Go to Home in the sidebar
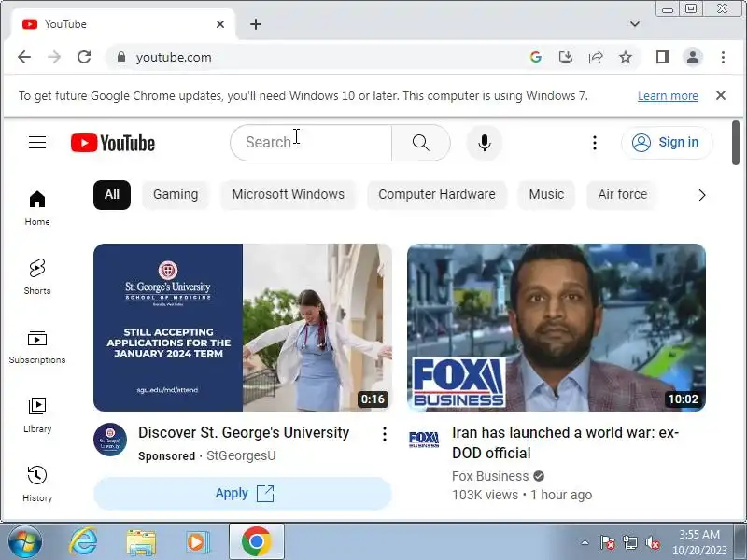Image resolution: width=747 pixels, height=560 pixels. point(37,208)
